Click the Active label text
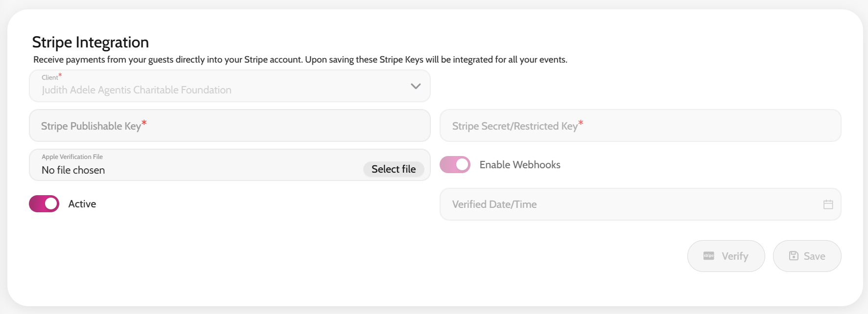This screenshot has height=314, width=868. [82, 204]
